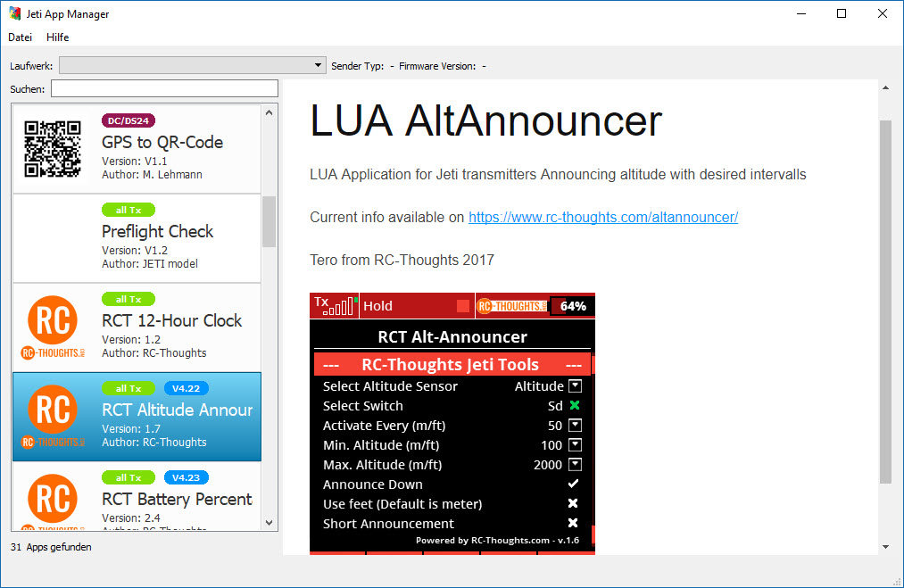Click the green X next to Sd switch
The height and width of the screenshot is (588, 904).
575,405
